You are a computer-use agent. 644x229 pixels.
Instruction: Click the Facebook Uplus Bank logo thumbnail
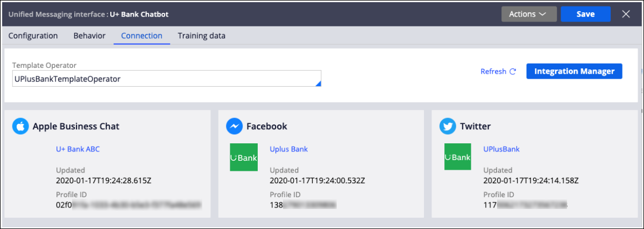(243, 157)
